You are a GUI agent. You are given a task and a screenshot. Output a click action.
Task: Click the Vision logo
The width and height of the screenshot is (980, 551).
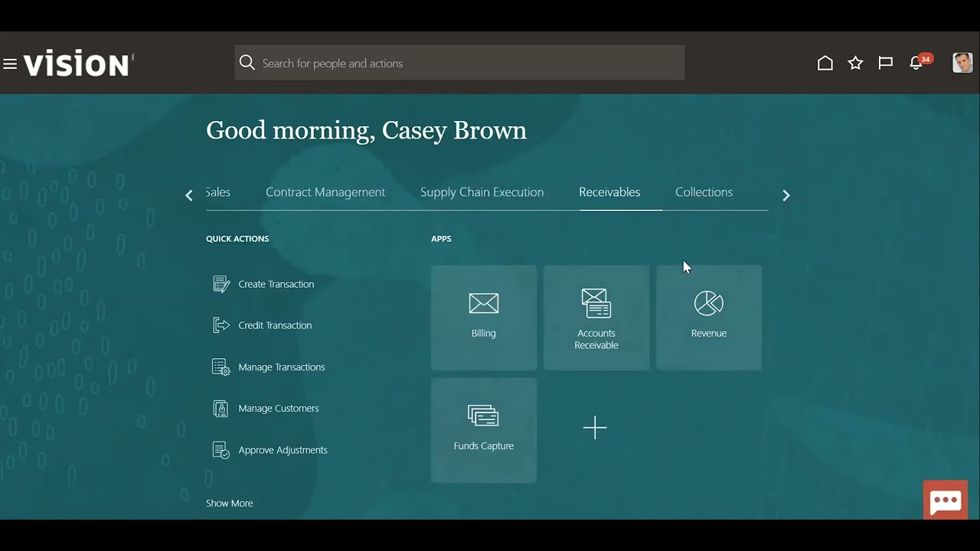(78, 64)
